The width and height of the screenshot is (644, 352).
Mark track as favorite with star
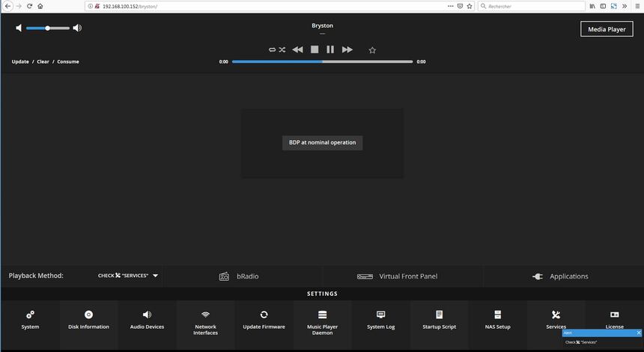372,50
